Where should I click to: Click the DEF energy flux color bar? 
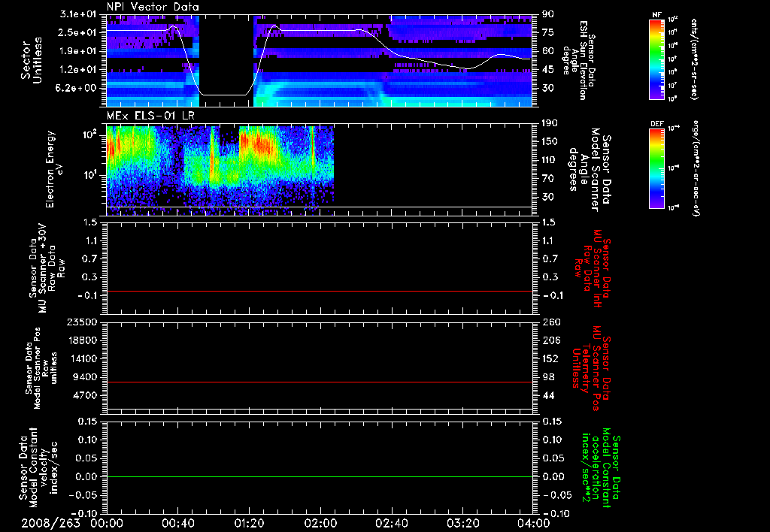(657, 168)
